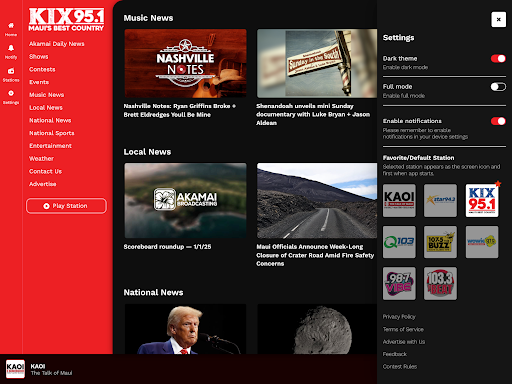Click the National News section heading
The image size is (512, 384).
tap(153, 293)
